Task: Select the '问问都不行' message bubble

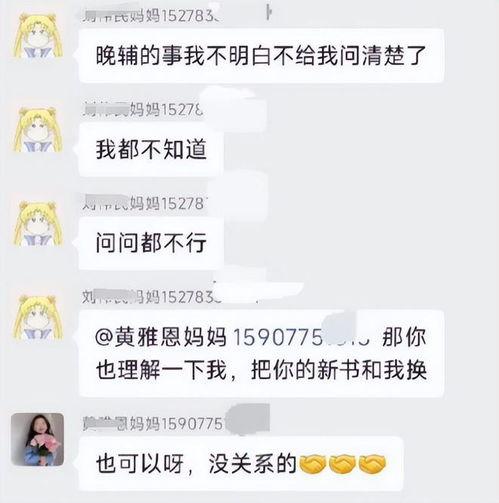Action: pyautogui.click(x=151, y=243)
